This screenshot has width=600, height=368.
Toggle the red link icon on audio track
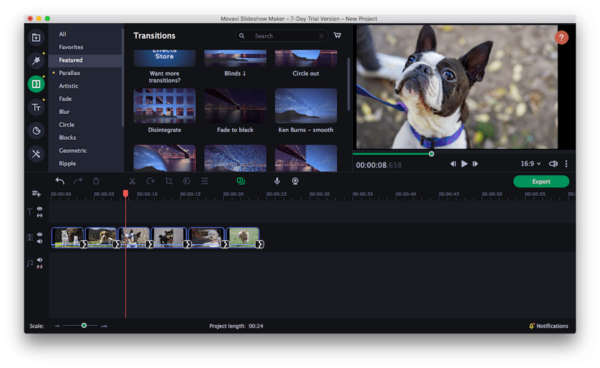[39, 267]
